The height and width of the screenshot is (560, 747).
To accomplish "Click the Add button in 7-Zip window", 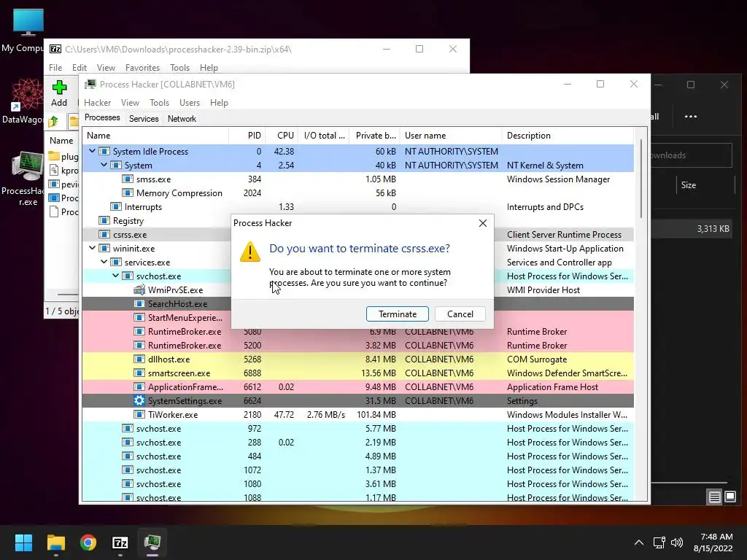I will (59, 93).
